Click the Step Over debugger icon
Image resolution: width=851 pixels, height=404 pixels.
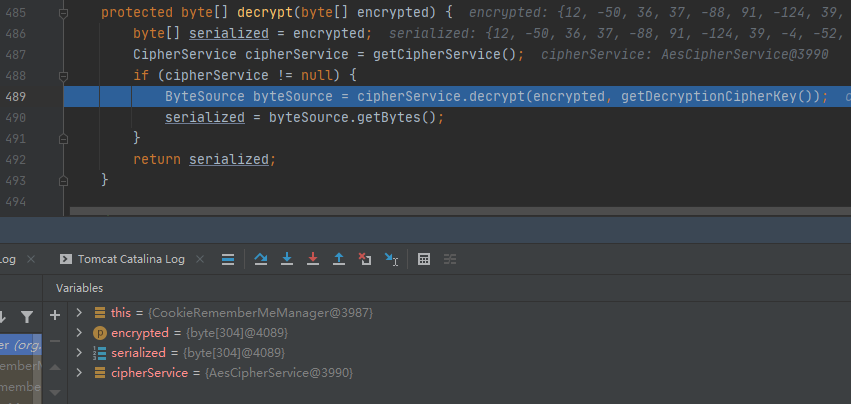click(x=261, y=259)
